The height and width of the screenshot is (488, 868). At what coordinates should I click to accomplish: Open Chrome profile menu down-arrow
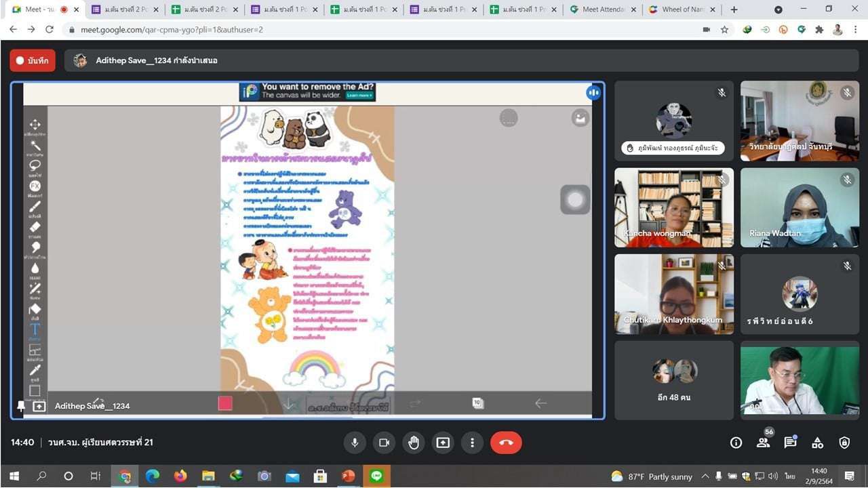coord(778,9)
